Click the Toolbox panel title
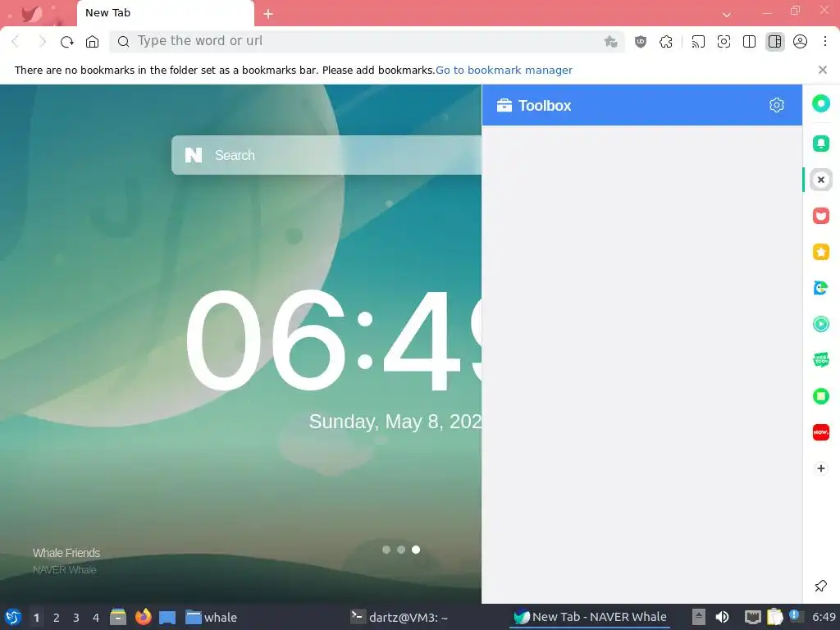Image resolution: width=840 pixels, height=630 pixels. click(545, 106)
